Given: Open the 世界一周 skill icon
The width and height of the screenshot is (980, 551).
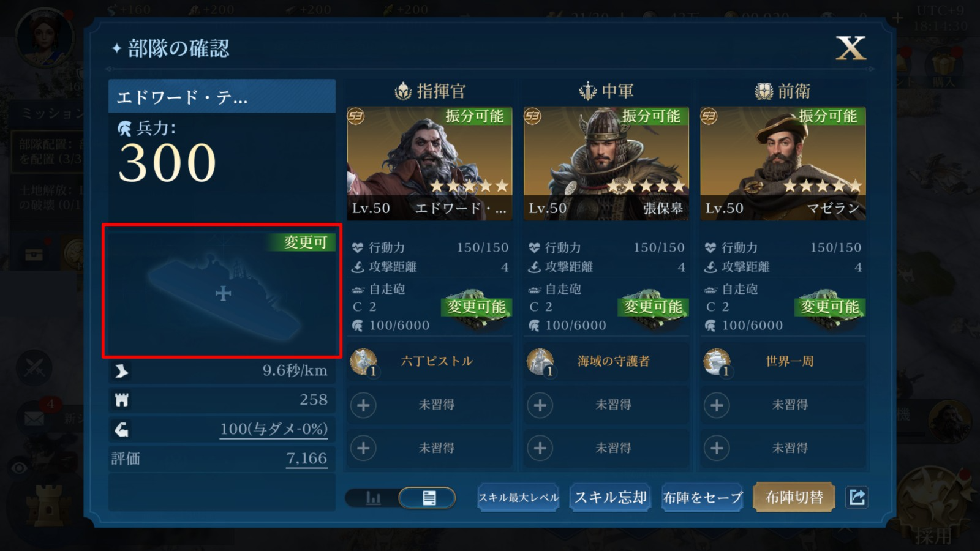Looking at the screenshot, I should (x=717, y=362).
